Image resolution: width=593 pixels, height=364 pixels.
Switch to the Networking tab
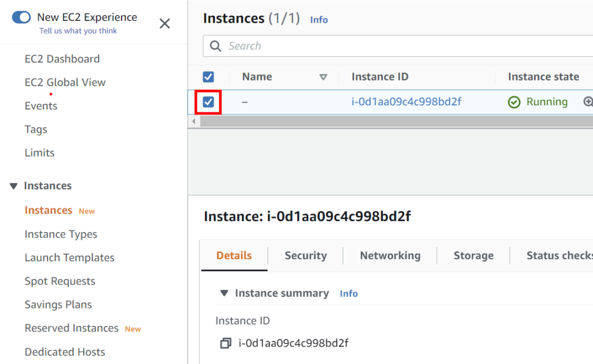[390, 256]
